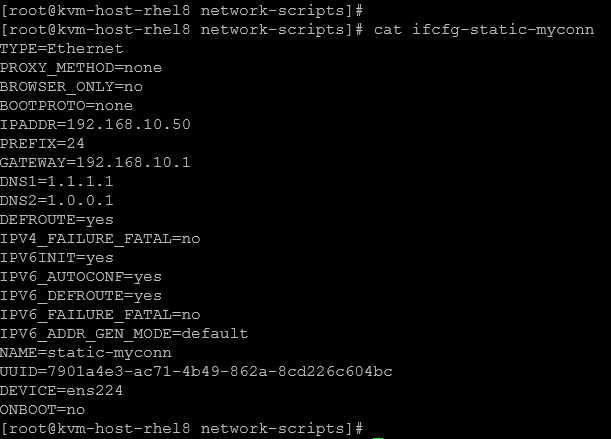The image size is (611, 439).
Task: Click the IPV6_ADDR_GEN_MODE=default line
Action: click(x=124, y=333)
